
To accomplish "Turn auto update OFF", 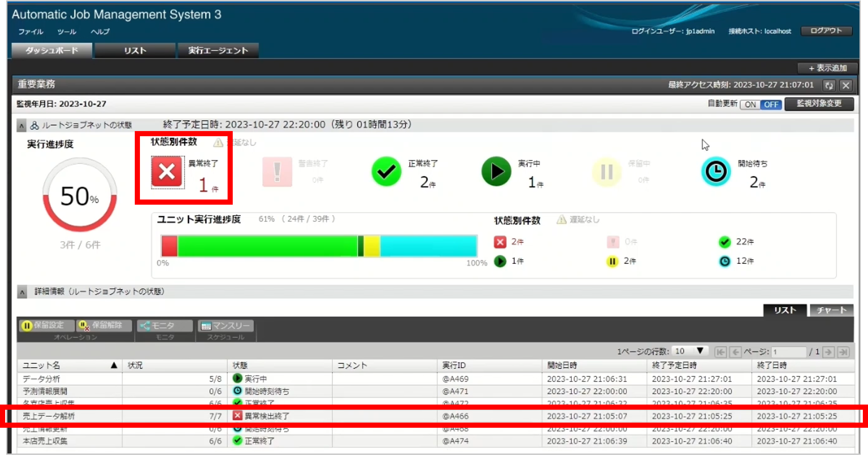I will click(x=771, y=105).
